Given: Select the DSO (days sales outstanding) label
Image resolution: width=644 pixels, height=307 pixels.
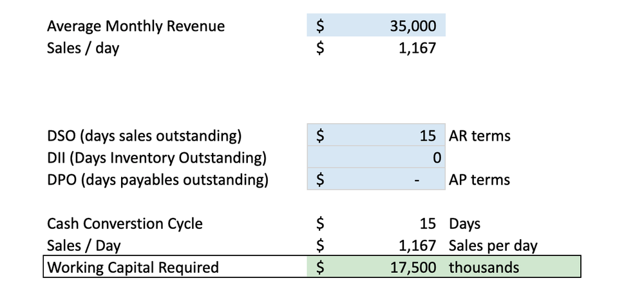Looking at the screenshot, I should 144,136.
